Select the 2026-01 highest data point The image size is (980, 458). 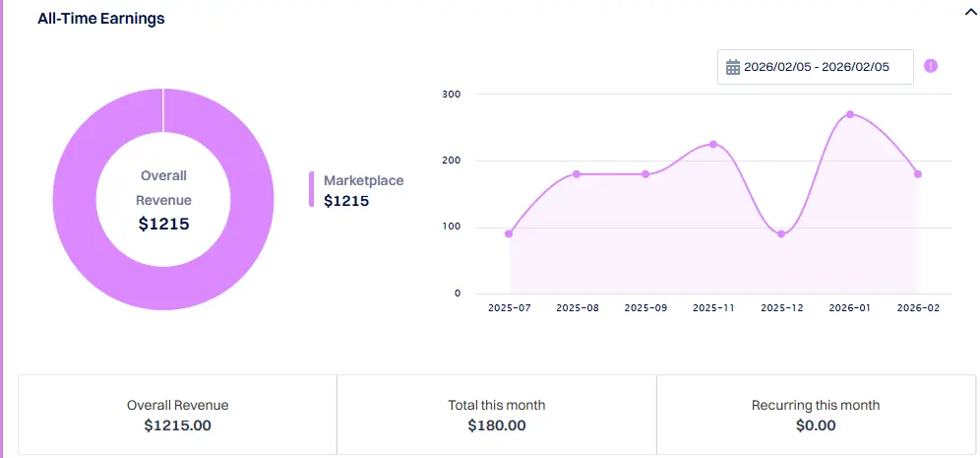pyautogui.click(x=850, y=114)
